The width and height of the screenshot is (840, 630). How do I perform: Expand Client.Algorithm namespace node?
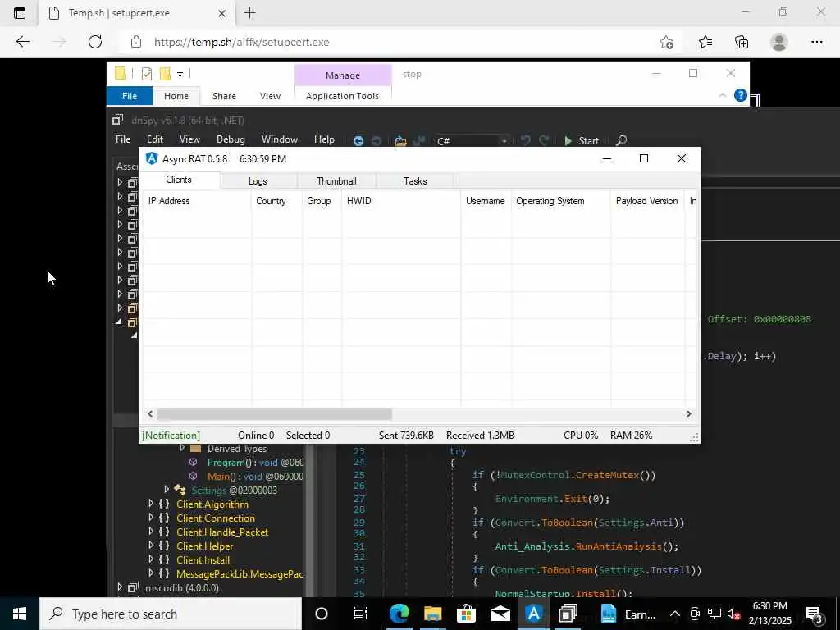point(151,504)
